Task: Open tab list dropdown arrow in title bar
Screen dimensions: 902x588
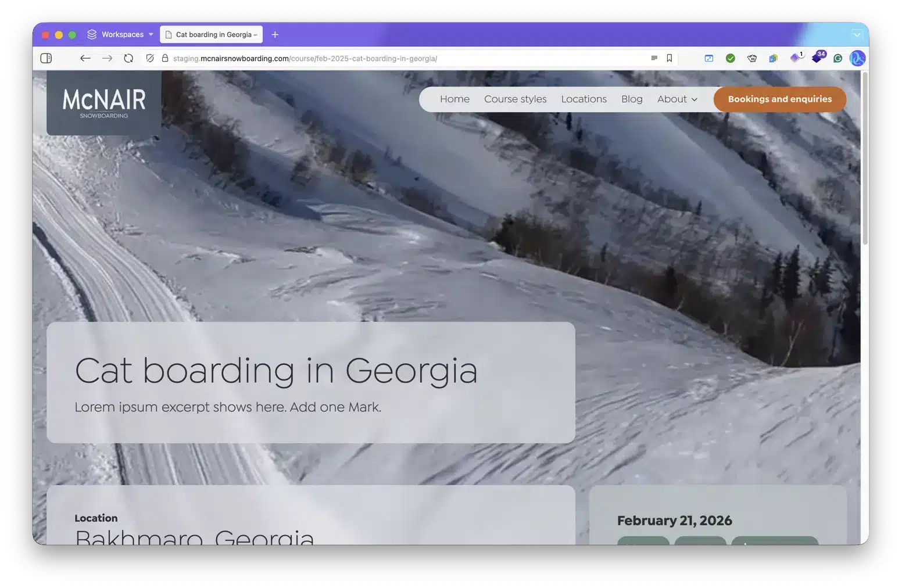Action: point(857,34)
